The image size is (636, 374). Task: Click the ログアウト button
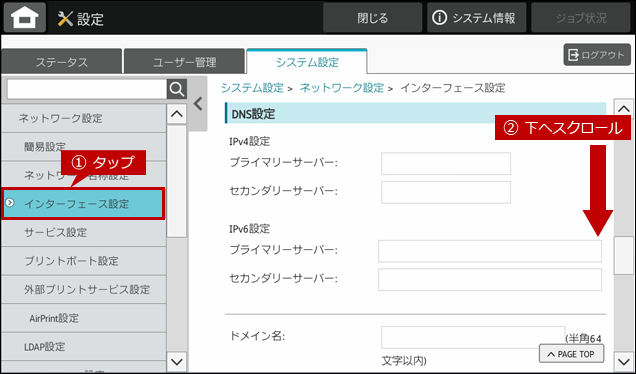tap(597, 55)
